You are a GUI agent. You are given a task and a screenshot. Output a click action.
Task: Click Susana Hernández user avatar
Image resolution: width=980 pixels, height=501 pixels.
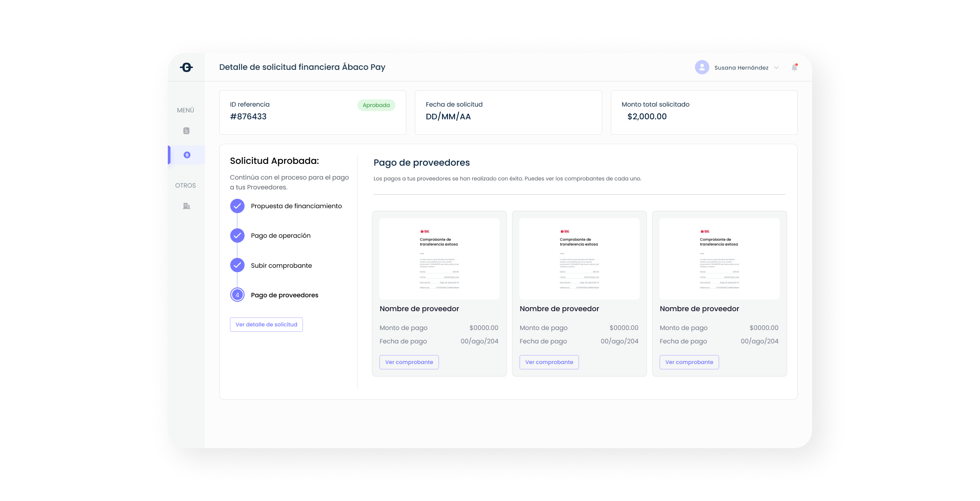702,67
